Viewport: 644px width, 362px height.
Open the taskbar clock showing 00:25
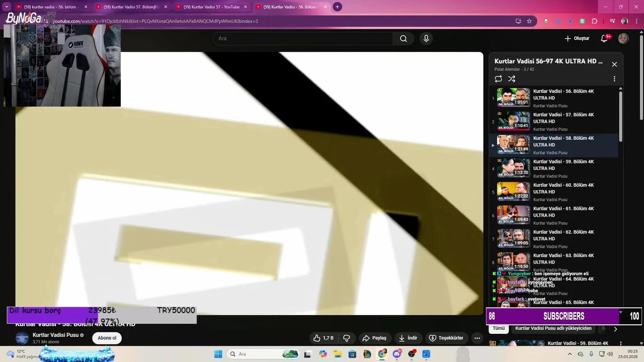628,354
